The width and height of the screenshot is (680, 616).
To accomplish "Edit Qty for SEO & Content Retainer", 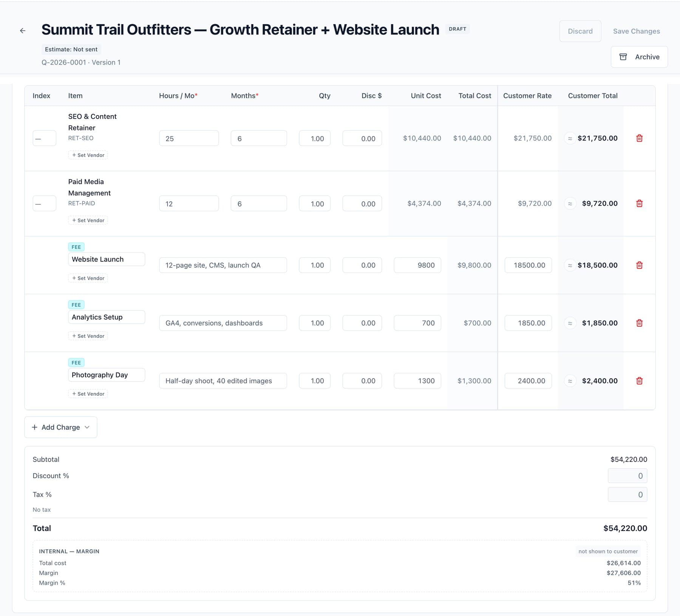I will [x=315, y=138].
